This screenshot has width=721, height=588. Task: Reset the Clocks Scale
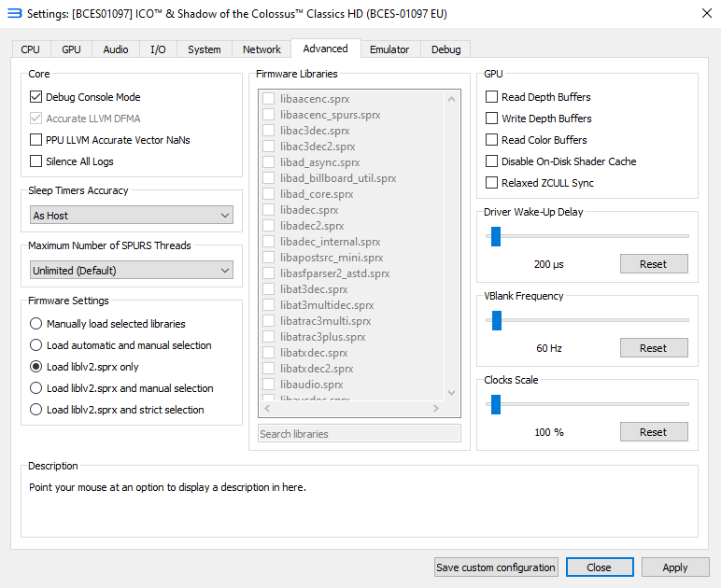tap(654, 432)
